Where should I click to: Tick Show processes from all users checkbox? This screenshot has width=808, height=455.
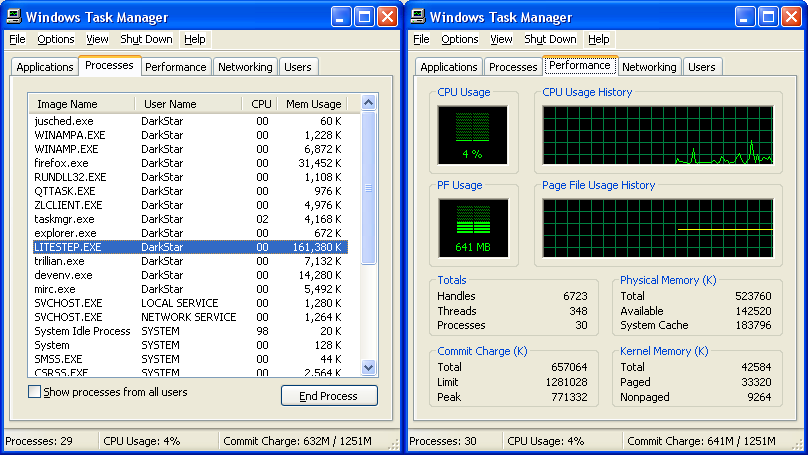pos(35,392)
